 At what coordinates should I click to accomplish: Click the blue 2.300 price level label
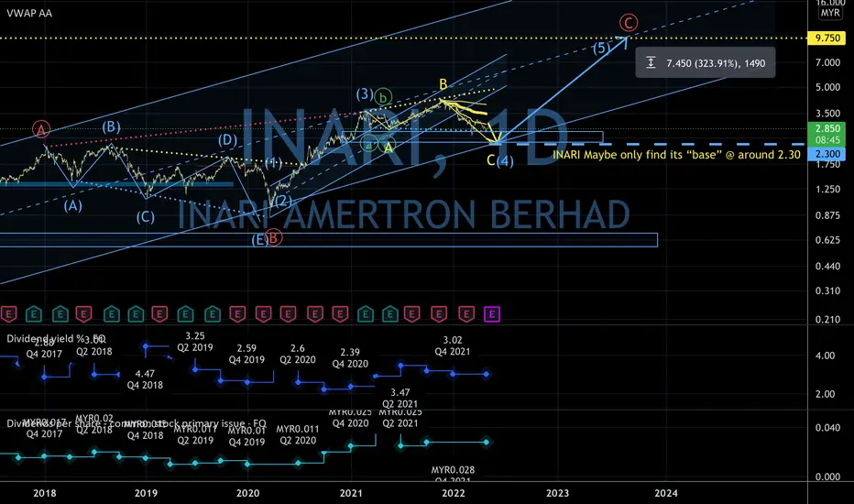[827, 154]
